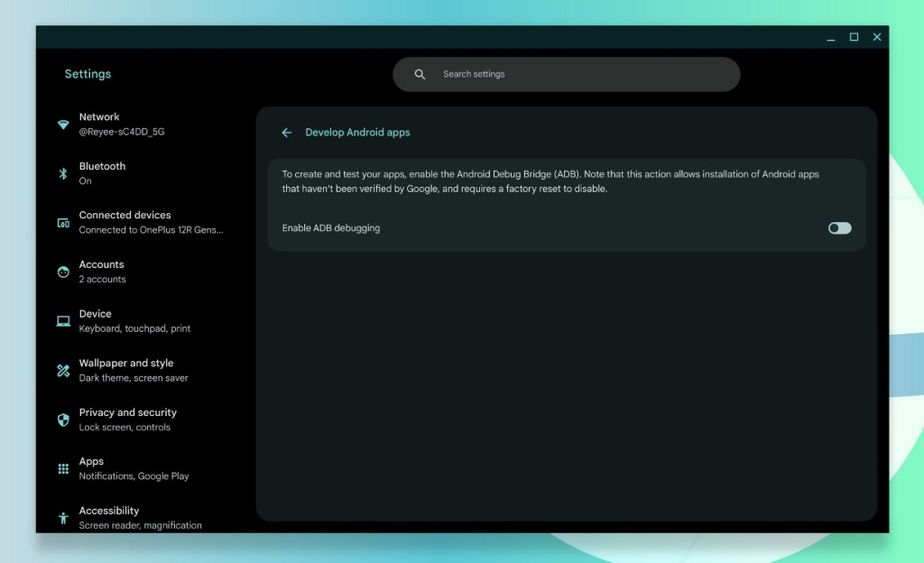Maximize the Settings window
Viewport: 924px width, 563px height.
[854, 37]
